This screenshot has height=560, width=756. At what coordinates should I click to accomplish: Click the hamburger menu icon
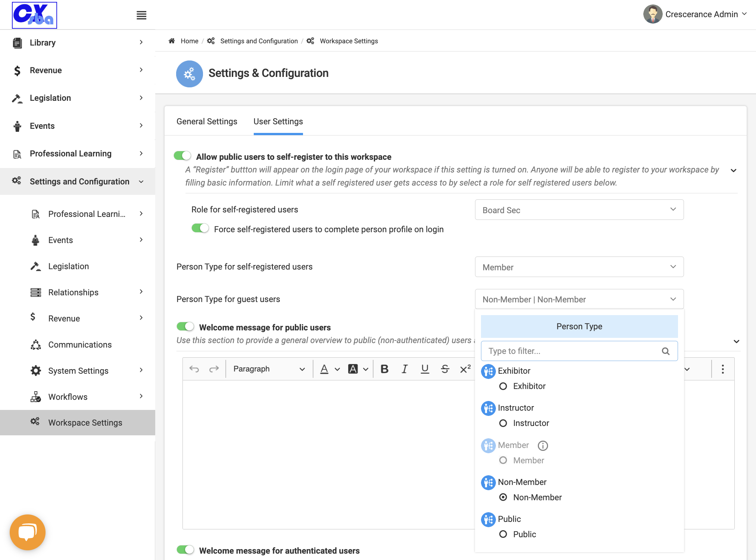(x=141, y=15)
